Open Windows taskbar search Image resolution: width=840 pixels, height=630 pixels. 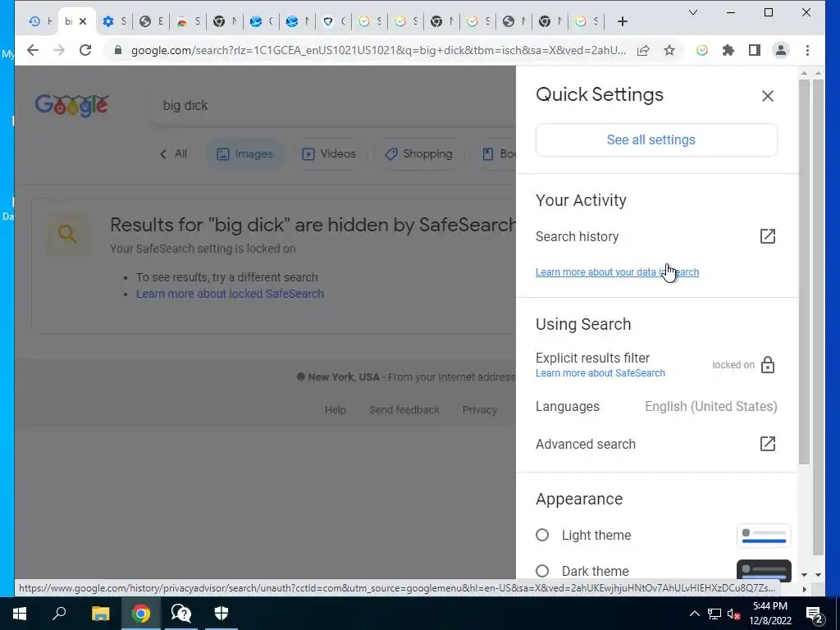(x=59, y=614)
